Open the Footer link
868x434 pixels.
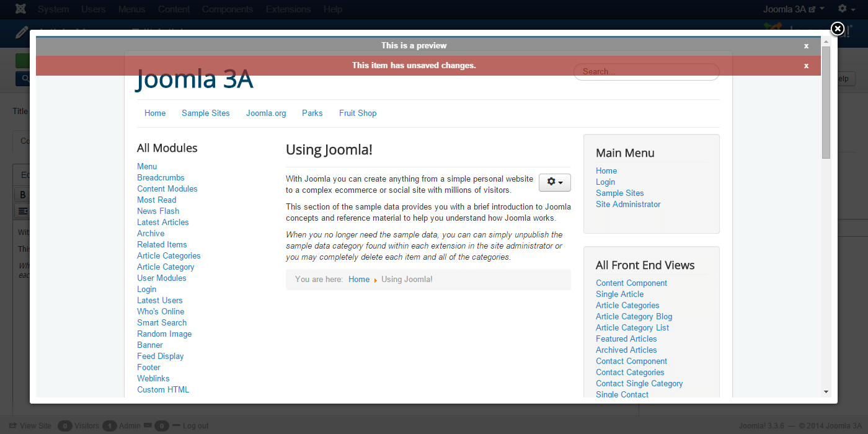click(x=149, y=368)
